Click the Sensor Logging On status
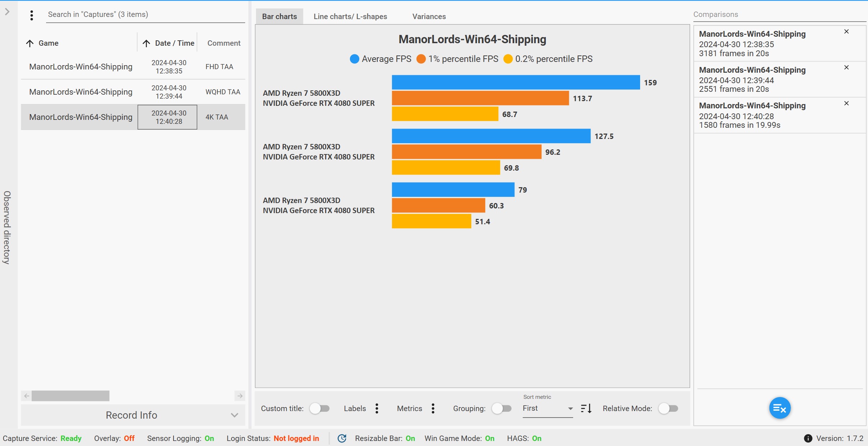The height and width of the screenshot is (446, 868). tap(180, 438)
